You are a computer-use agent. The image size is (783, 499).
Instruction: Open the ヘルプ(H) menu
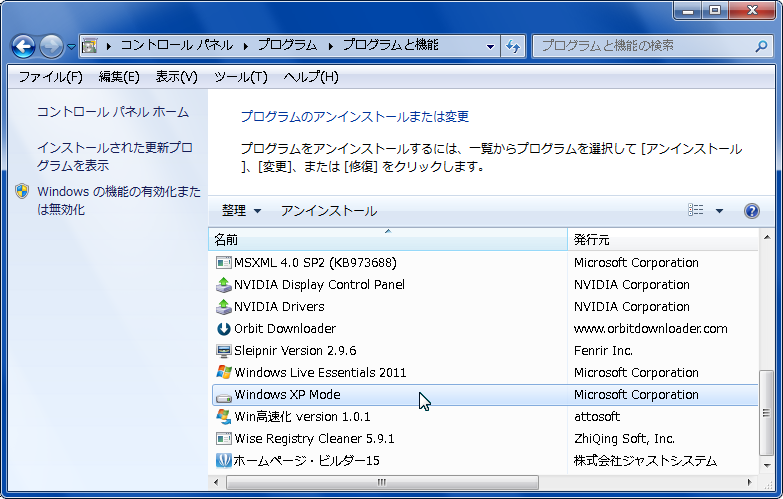[311, 77]
